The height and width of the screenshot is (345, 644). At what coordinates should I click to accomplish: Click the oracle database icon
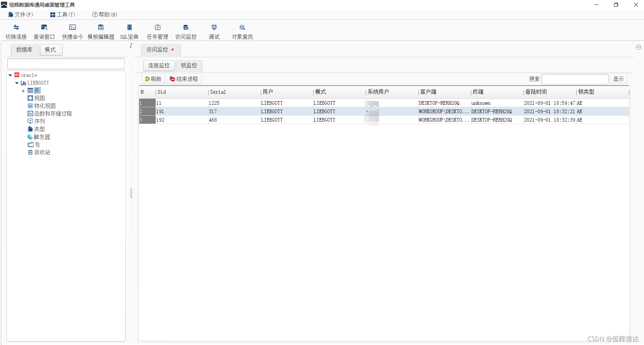tap(17, 75)
